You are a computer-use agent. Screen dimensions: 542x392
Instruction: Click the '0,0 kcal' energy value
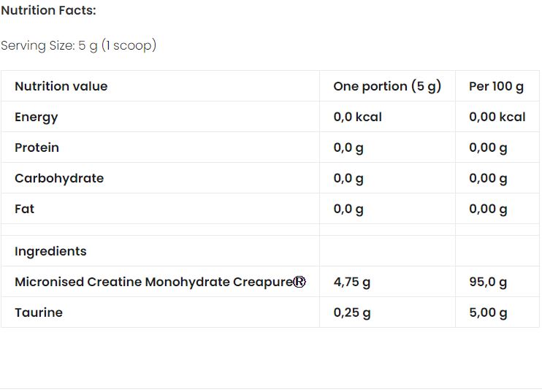pyautogui.click(x=357, y=117)
